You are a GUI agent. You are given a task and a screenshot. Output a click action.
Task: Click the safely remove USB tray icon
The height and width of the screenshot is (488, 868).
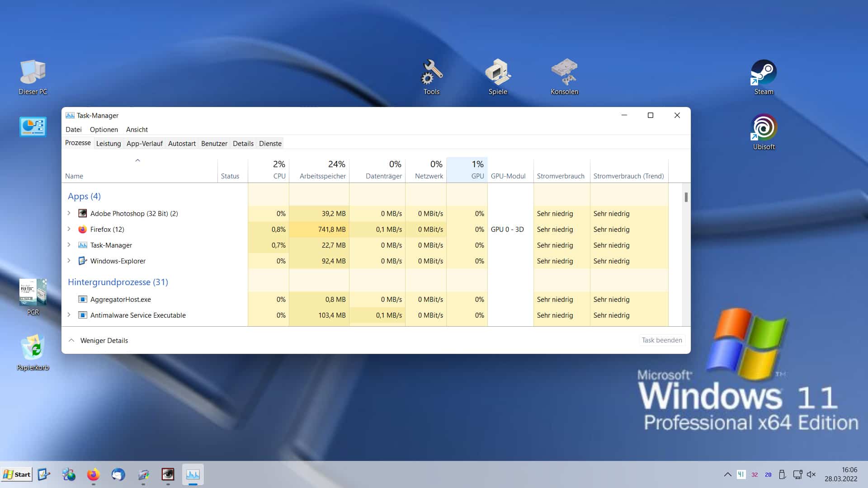[782, 474]
